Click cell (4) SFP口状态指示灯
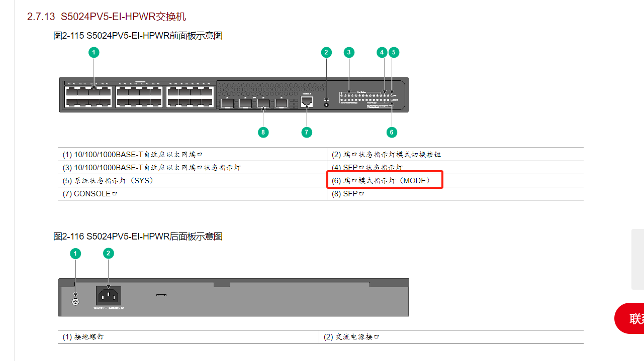 [x=455, y=168]
